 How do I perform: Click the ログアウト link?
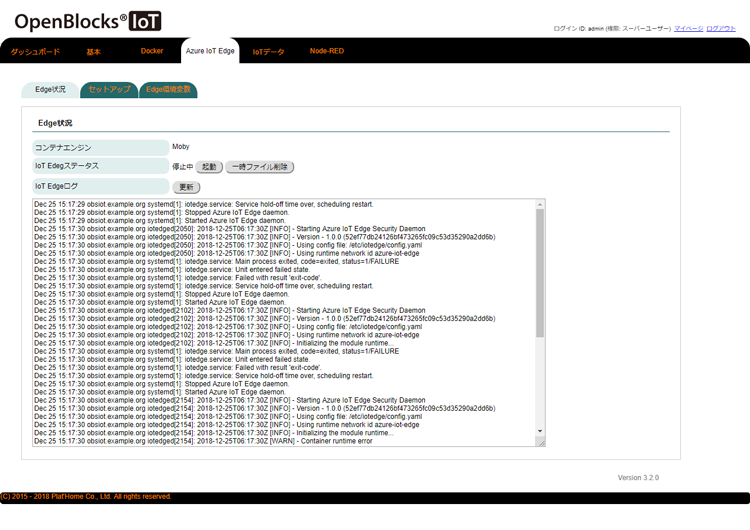[721, 29]
